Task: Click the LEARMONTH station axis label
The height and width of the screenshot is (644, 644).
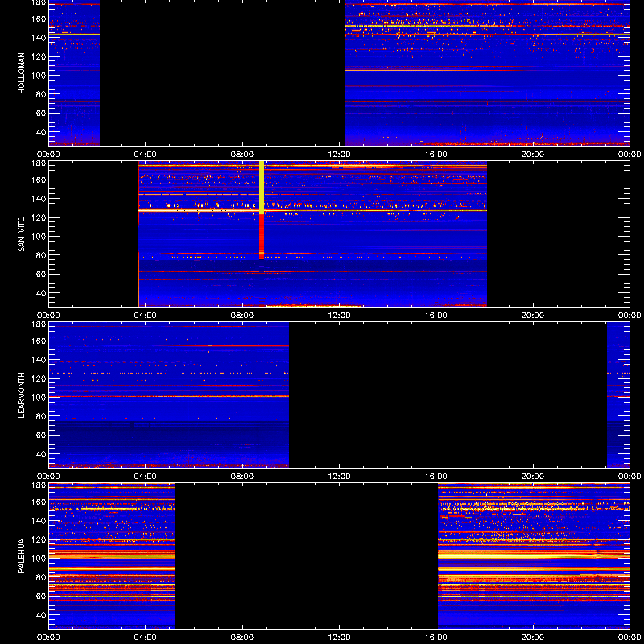Action: (21, 395)
